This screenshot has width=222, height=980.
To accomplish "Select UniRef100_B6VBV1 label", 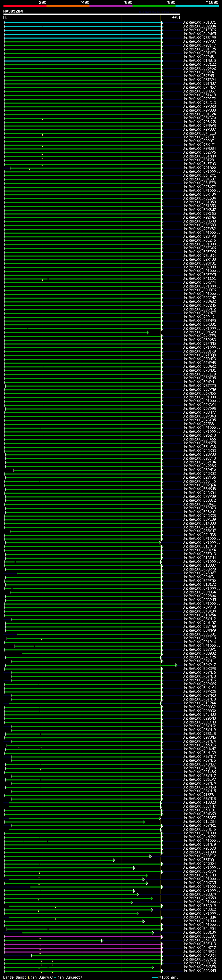I will click(x=199, y=649).
